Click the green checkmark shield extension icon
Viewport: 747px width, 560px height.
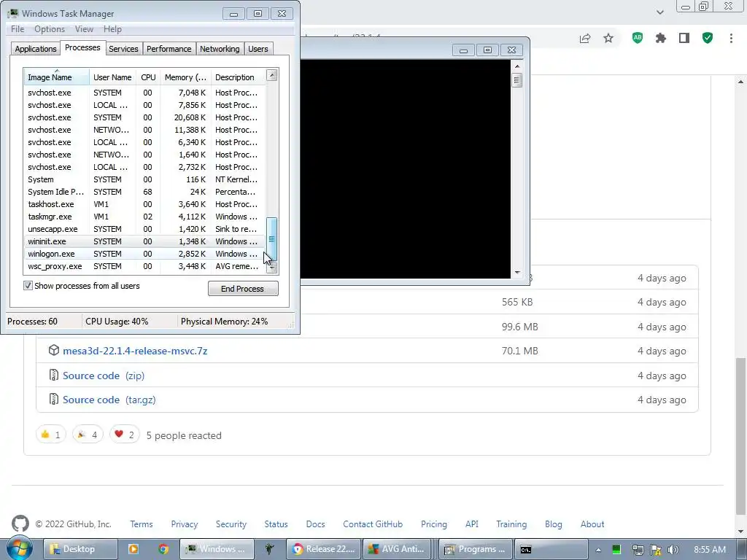tap(708, 38)
